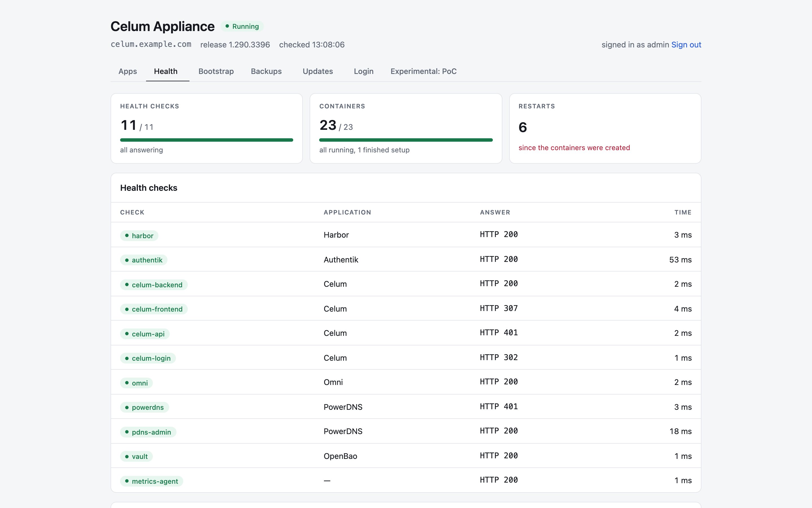The image size is (812, 508).
Task: Click the APPLICATION column header
Action: pyautogui.click(x=347, y=212)
